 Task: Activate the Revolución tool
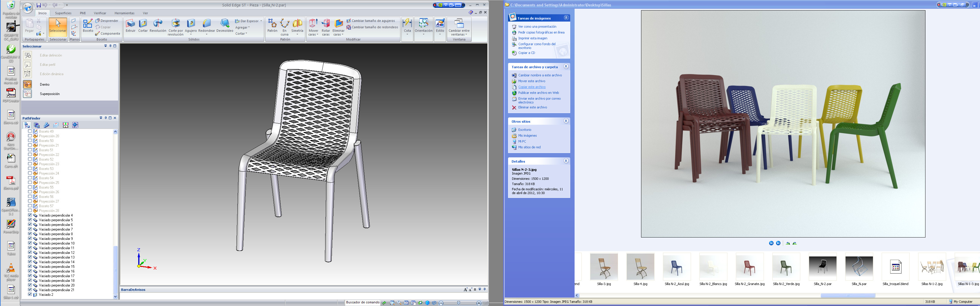pos(158,26)
